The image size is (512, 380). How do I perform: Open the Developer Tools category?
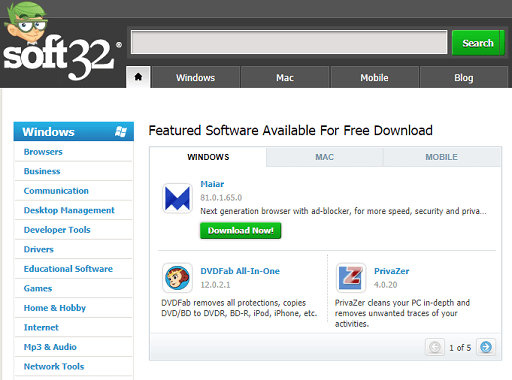click(x=57, y=230)
